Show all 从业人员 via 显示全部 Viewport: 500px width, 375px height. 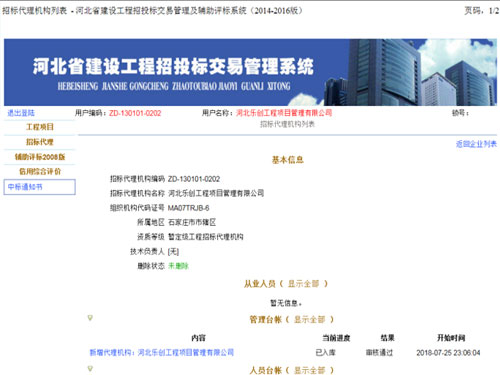point(303,284)
